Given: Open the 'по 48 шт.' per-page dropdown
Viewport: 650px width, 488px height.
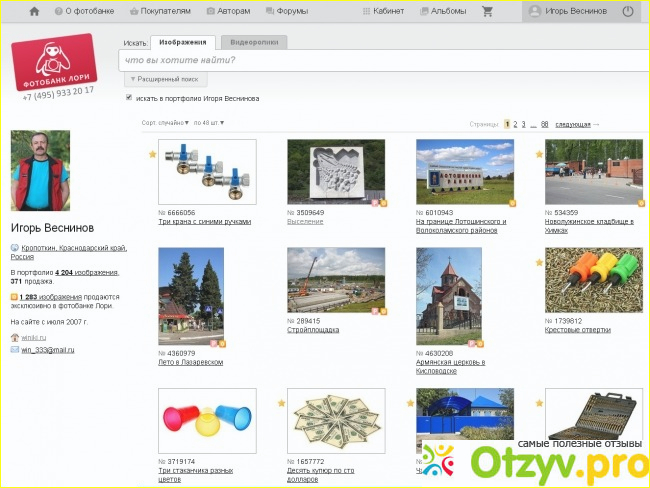Looking at the screenshot, I should click(x=209, y=123).
